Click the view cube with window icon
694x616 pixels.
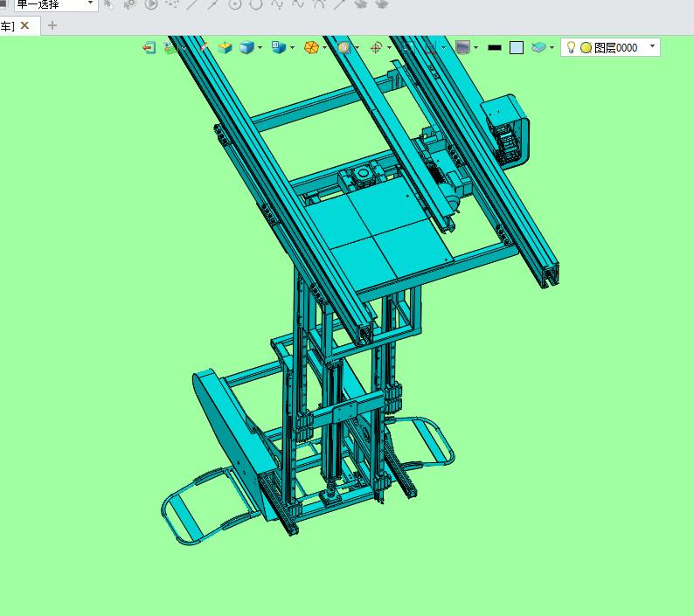point(279,47)
